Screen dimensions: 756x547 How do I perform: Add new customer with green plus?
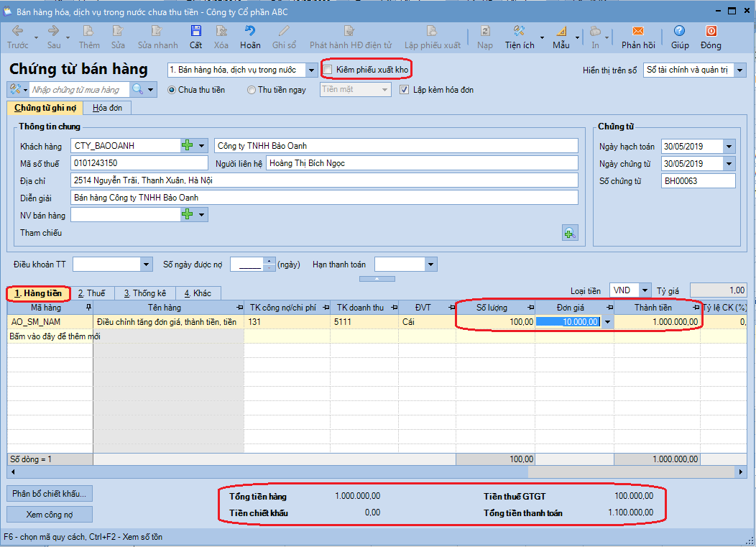pyautogui.click(x=187, y=145)
